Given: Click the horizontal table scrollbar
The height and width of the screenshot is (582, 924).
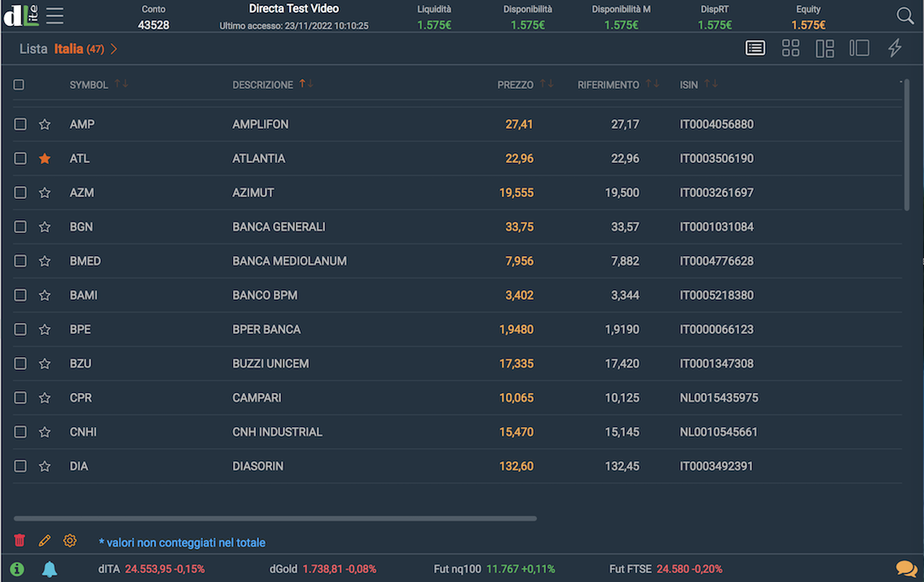Looking at the screenshot, I should click(275, 519).
